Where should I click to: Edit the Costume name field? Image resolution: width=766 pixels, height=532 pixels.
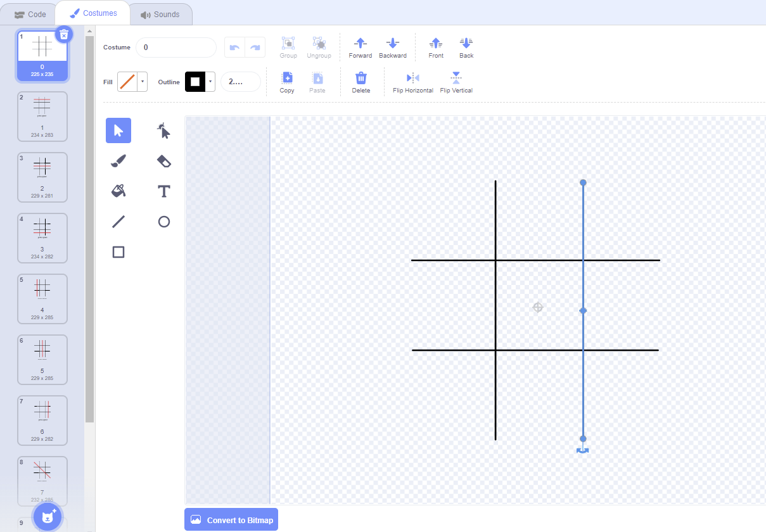point(176,47)
